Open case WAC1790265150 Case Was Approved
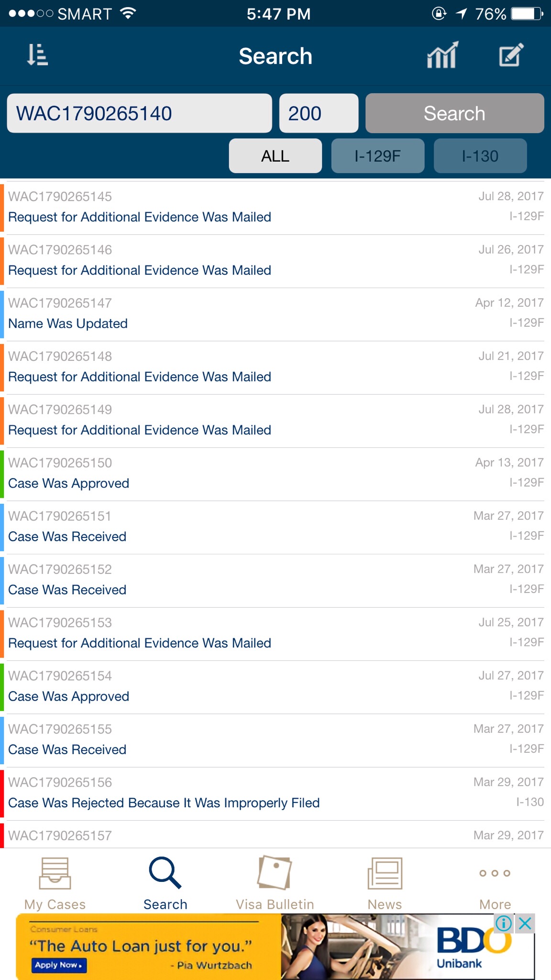The image size is (551, 980). point(275,474)
